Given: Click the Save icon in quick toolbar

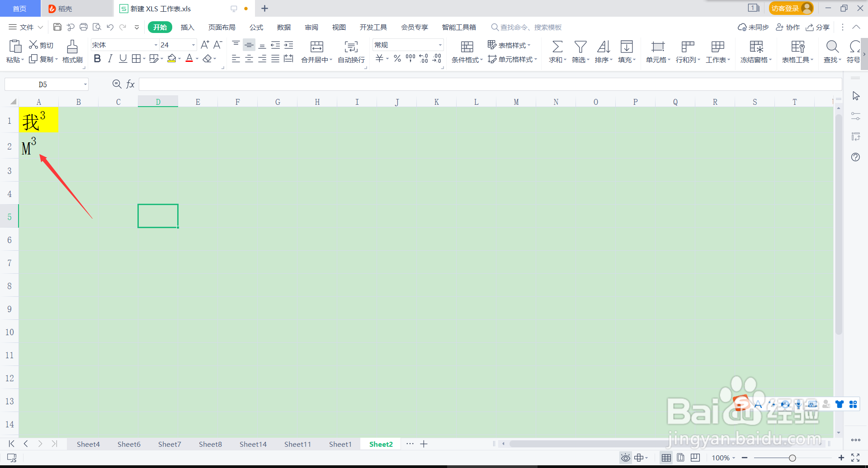Looking at the screenshot, I should pos(57,27).
